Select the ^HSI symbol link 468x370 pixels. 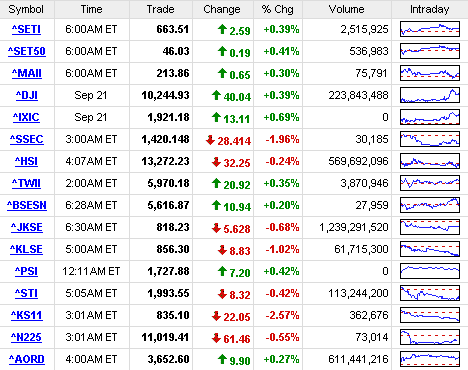[26, 162]
